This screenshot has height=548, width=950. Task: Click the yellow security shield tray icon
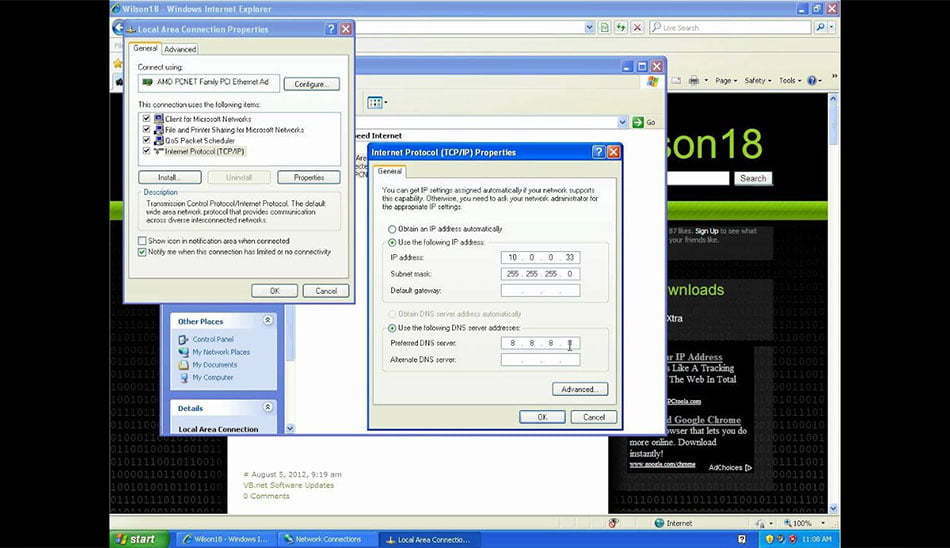coord(769,539)
